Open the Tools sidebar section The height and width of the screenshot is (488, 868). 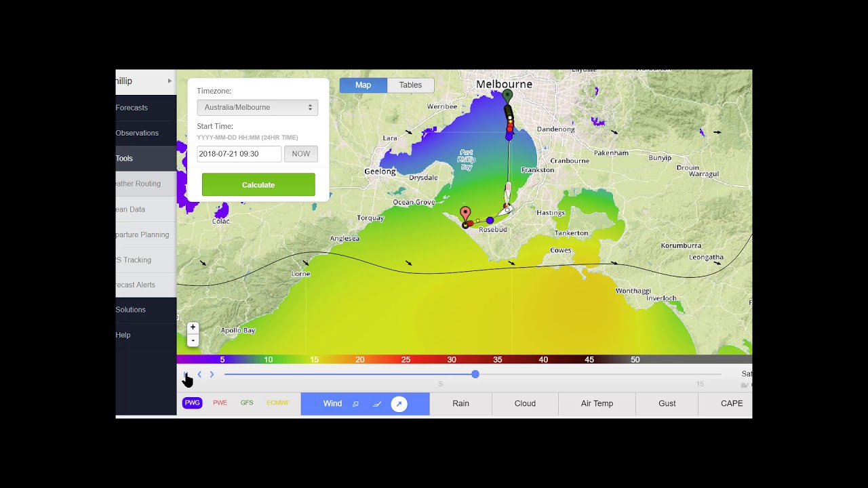tap(146, 158)
